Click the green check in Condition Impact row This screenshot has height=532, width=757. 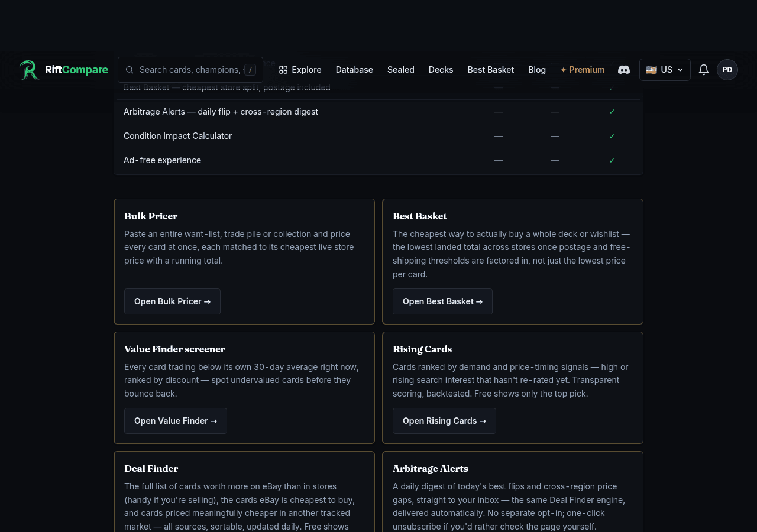pyautogui.click(x=612, y=136)
